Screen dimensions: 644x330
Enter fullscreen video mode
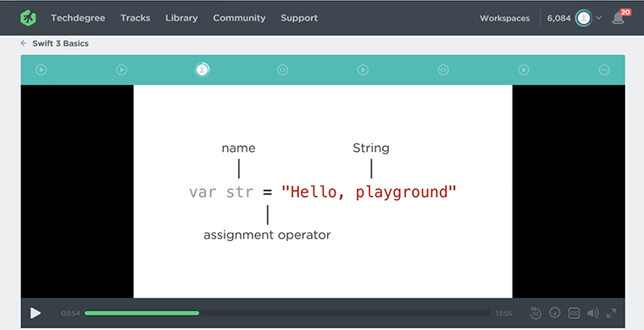tap(611, 313)
